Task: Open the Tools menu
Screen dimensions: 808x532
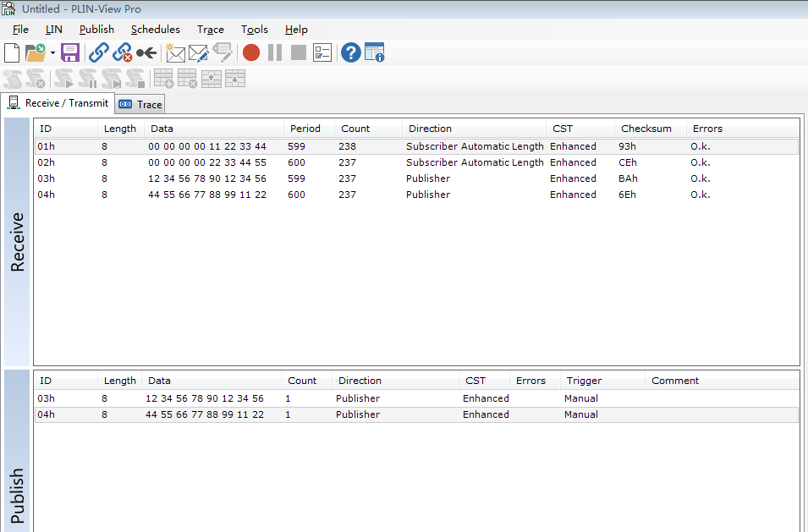Action: (x=255, y=30)
